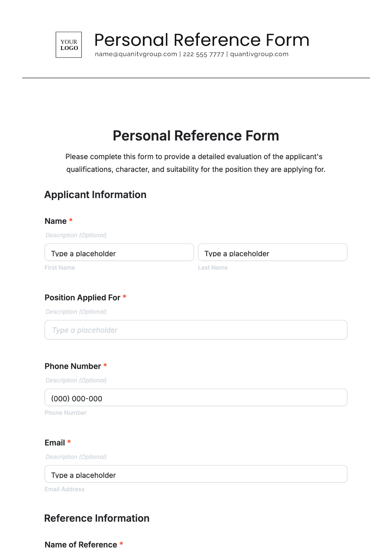392x556 pixels.
Task: Edit the description under Position Applied For
Action: coord(76,312)
